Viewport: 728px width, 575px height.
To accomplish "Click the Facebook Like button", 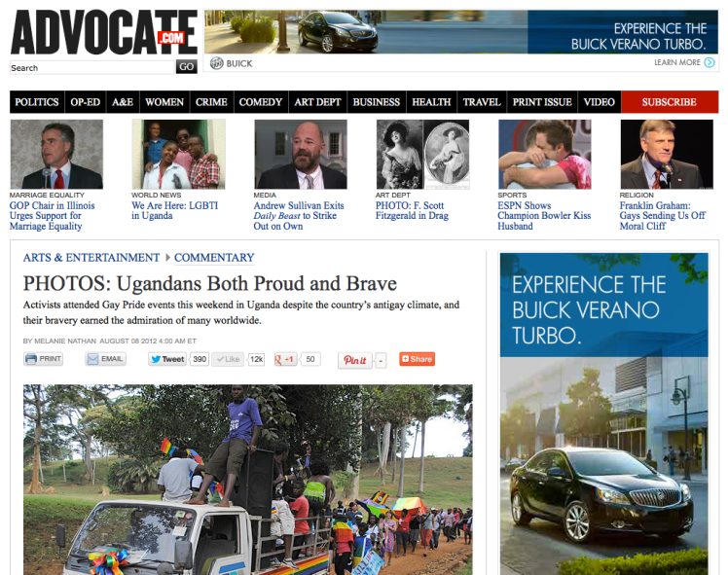I will point(228,359).
